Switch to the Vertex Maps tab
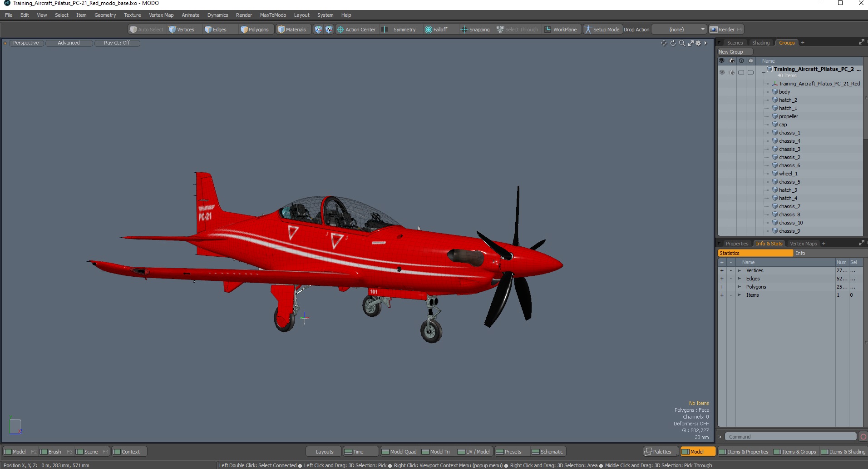Image resolution: width=868 pixels, height=469 pixels. (x=803, y=244)
